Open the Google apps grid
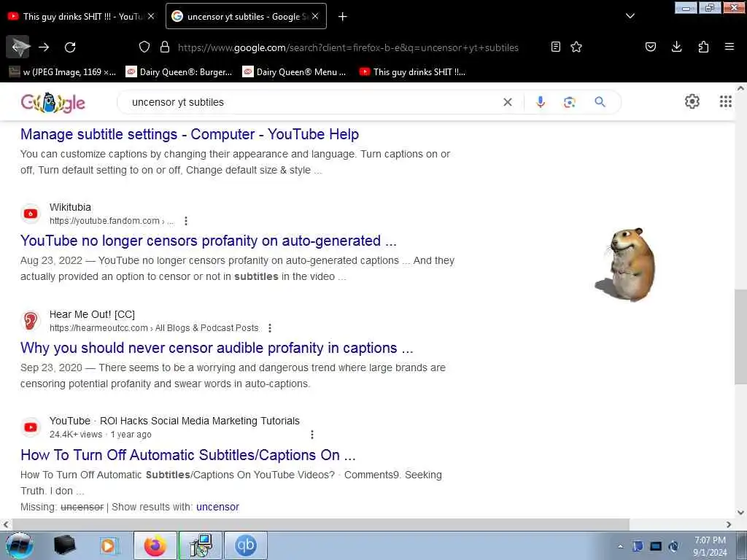Image resolution: width=747 pixels, height=560 pixels. 725,101
